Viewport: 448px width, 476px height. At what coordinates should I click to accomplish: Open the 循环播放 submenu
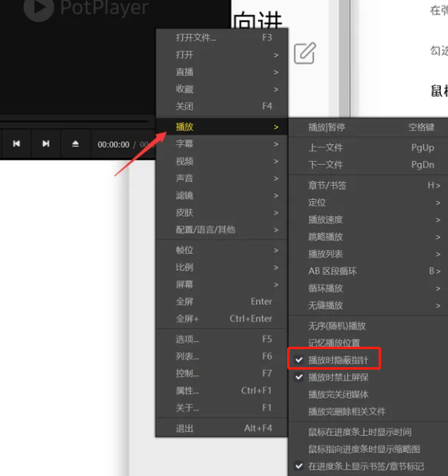pyautogui.click(x=368, y=288)
